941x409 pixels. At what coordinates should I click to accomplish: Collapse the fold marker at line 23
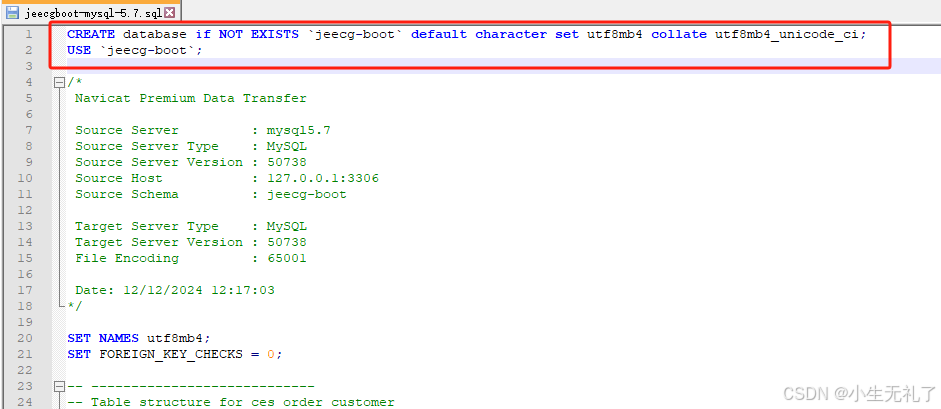click(x=59, y=386)
